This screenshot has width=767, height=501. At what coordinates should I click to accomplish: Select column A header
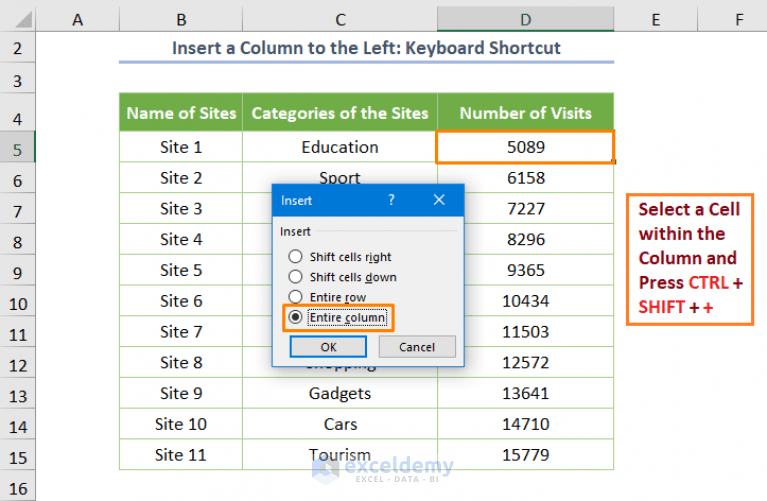(x=77, y=20)
